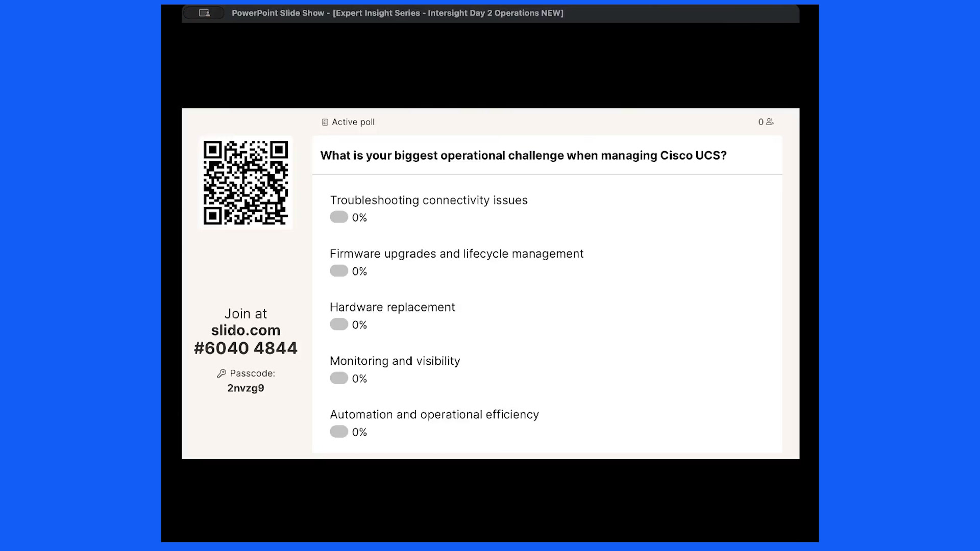980x551 pixels.
Task: Click the Hardware replacement result bar
Action: 339,324
